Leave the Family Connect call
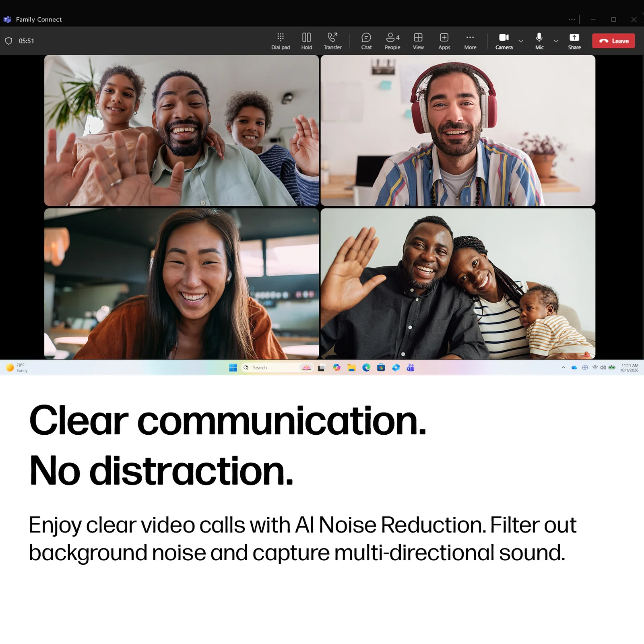The height and width of the screenshot is (644, 644). pyautogui.click(x=613, y=41)
